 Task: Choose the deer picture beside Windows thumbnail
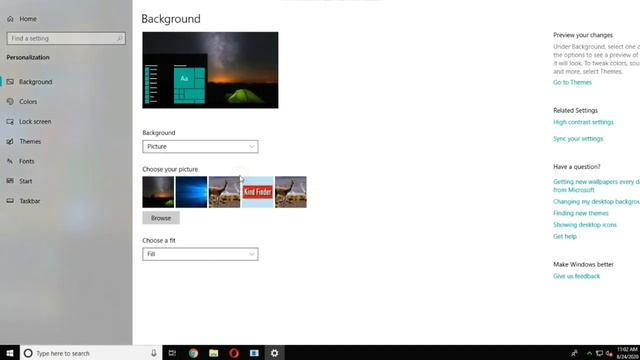[x=224, y=192]
